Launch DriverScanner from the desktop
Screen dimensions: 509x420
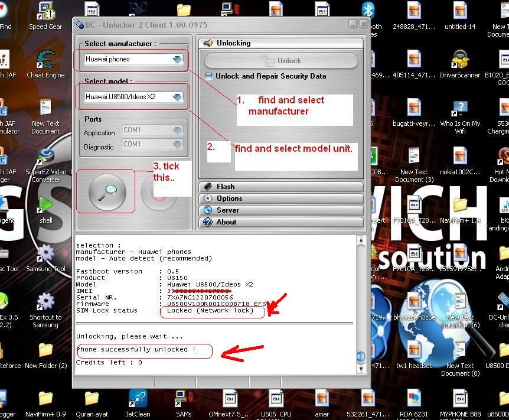460,64
